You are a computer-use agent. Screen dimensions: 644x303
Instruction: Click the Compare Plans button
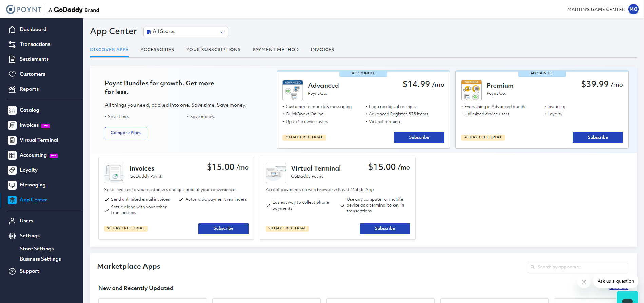126,133
